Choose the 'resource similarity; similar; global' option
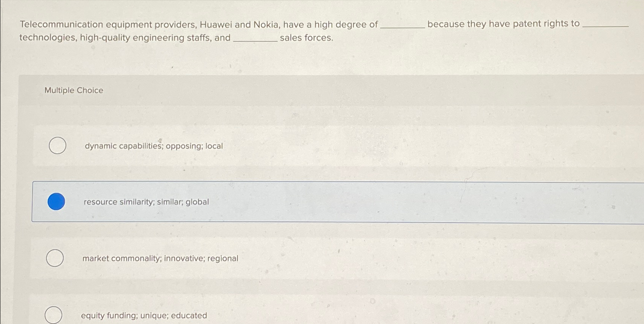 pyautogui.click(x=56, y=202)
